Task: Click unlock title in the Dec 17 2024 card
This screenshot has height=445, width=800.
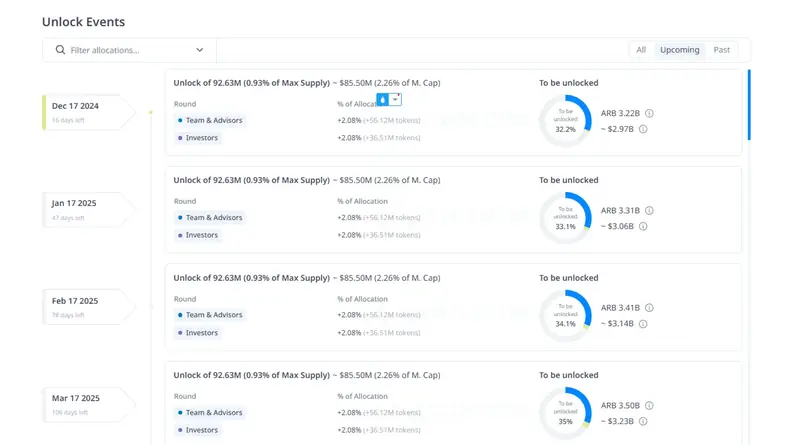Action: [x=307, y=83]
